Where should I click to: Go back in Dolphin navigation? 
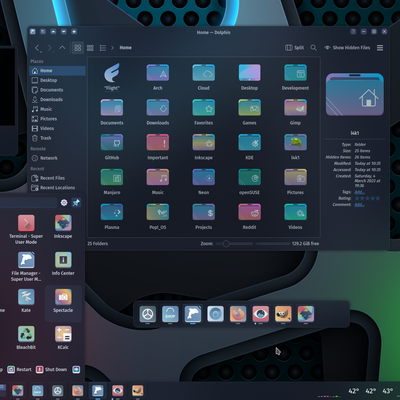37,48
